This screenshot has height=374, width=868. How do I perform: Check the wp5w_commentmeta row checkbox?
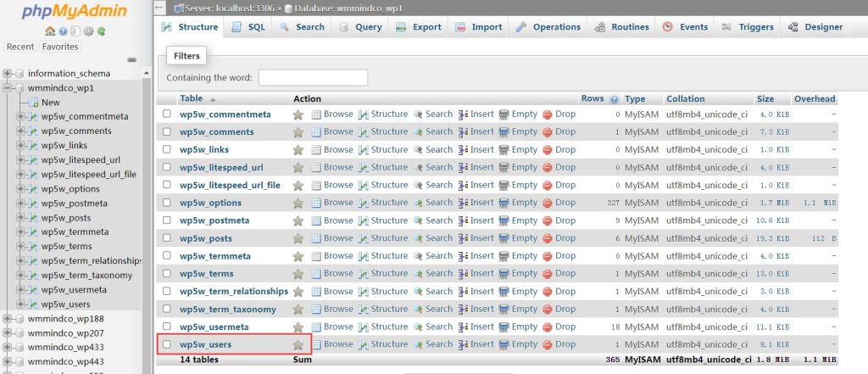click(167, 114)
